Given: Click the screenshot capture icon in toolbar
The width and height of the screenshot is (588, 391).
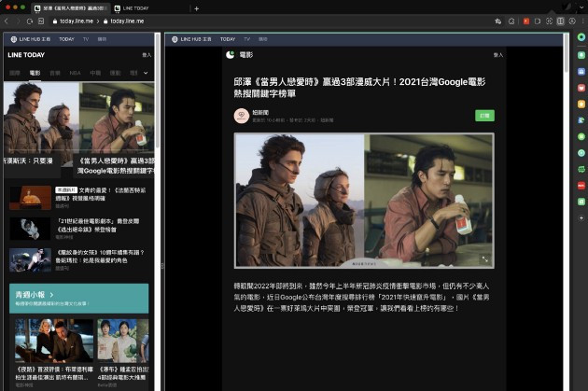Looking at the screenshot, I should click(x=549, y=21).
